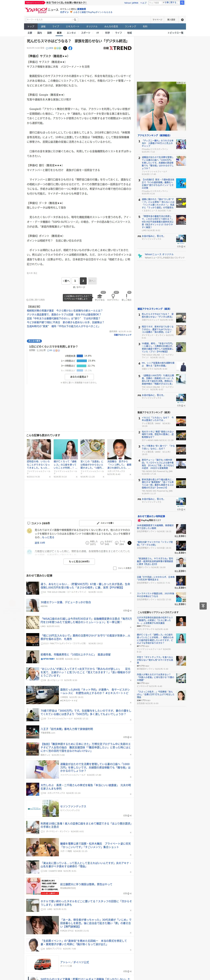React with 新しい視点 exclamation icon
Screen dimensions: 210x980
(x=127, y=296)
